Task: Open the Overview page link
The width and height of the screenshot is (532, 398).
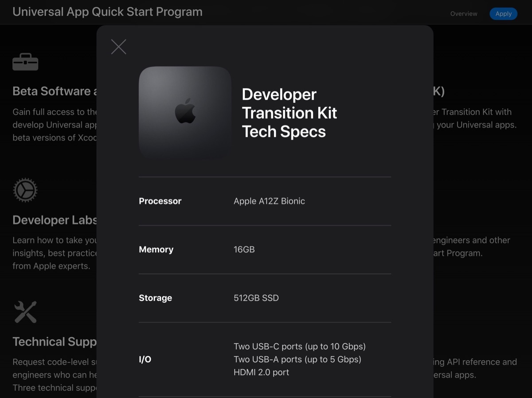Action: pos(464,14)
